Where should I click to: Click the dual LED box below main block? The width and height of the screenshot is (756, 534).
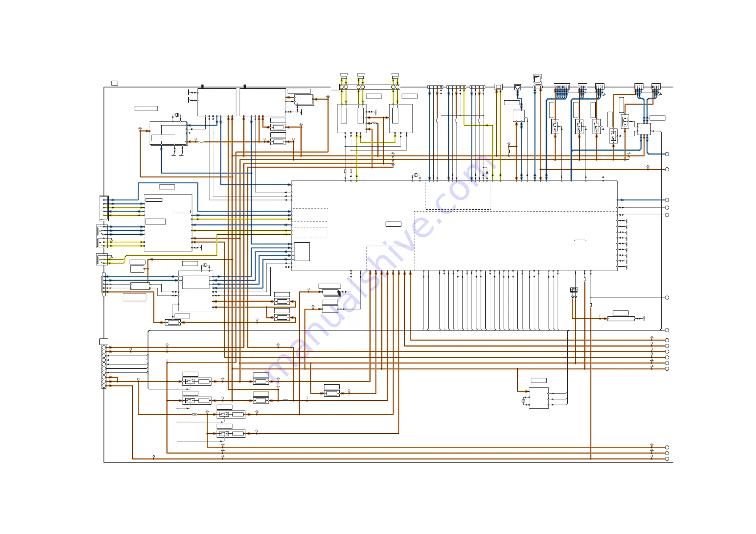(574, 290)
